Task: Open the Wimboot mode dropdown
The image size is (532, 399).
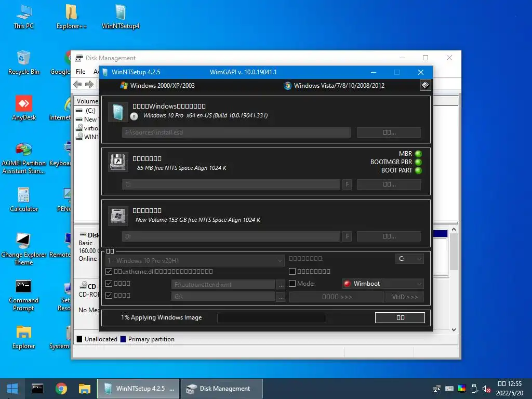Action: point(383,284)
